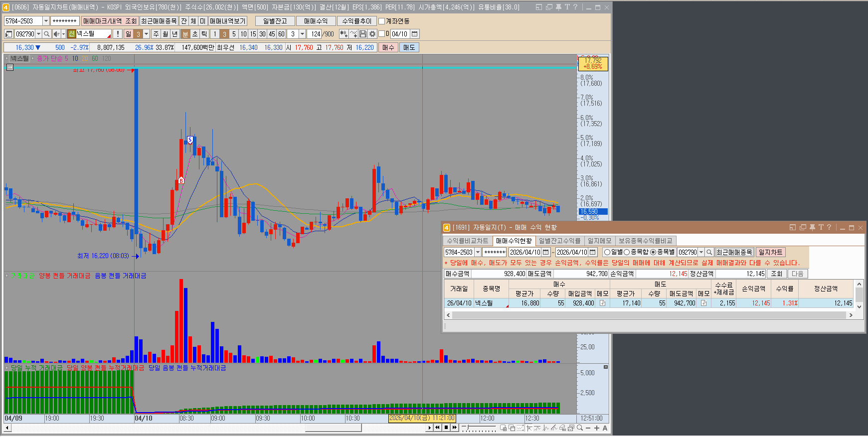Viewport: 868px width, 437px height.
Task: Click the 조회 button in the profit window
Action: click(777, 274)
